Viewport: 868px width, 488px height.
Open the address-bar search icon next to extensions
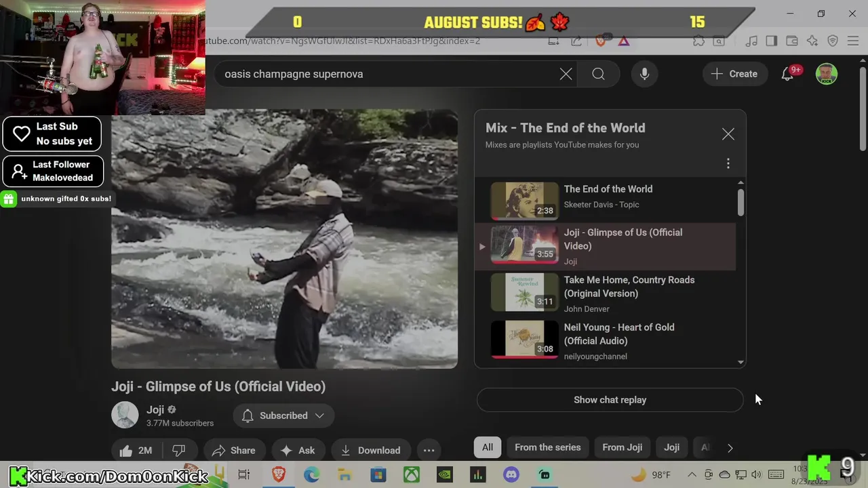[719, 41]
